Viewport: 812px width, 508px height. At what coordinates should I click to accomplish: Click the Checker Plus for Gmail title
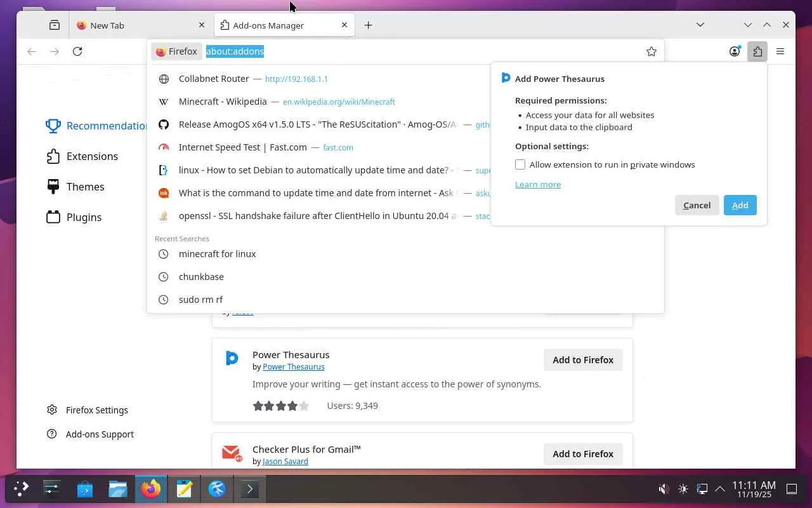click(306, 449)
